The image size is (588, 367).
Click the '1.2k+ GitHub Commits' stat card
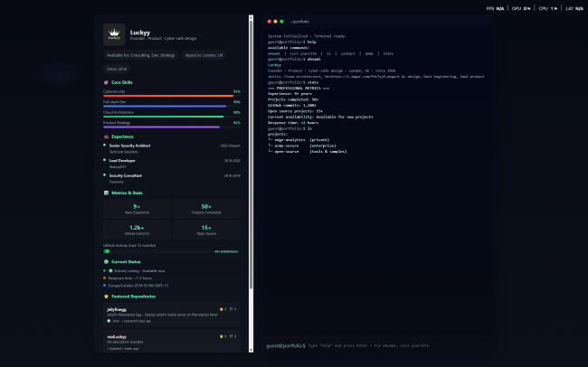137,231
